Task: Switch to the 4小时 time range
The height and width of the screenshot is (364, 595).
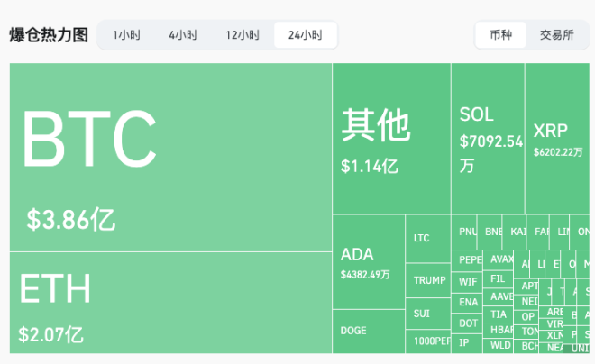Action: point(183,35)
